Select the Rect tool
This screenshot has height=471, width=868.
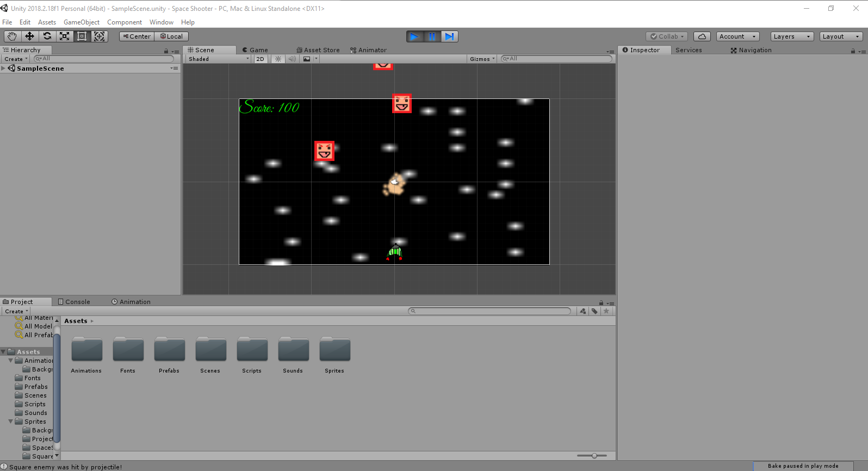click(x=82, y=36)
